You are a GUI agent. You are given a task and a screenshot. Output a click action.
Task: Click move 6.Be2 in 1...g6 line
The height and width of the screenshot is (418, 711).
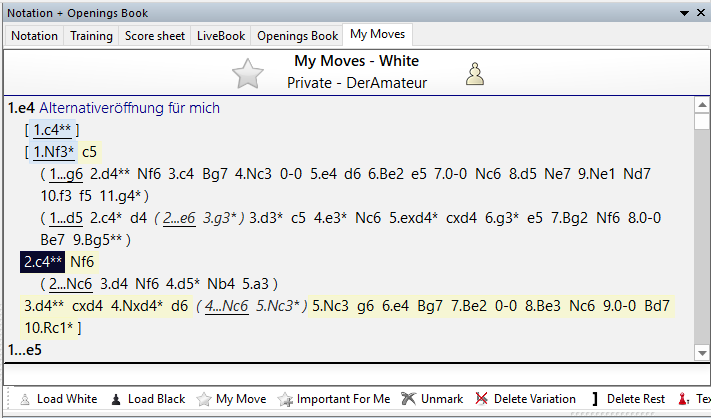click(x=385, y=174)
